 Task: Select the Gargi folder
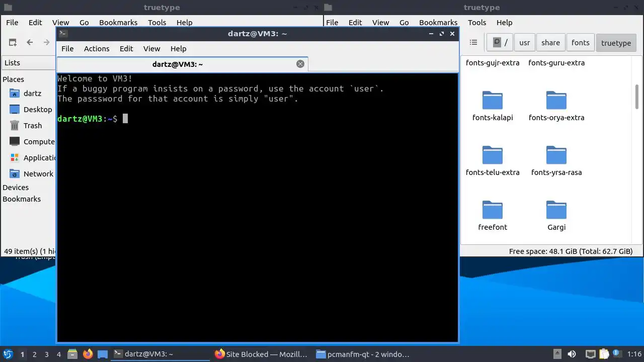556,216
